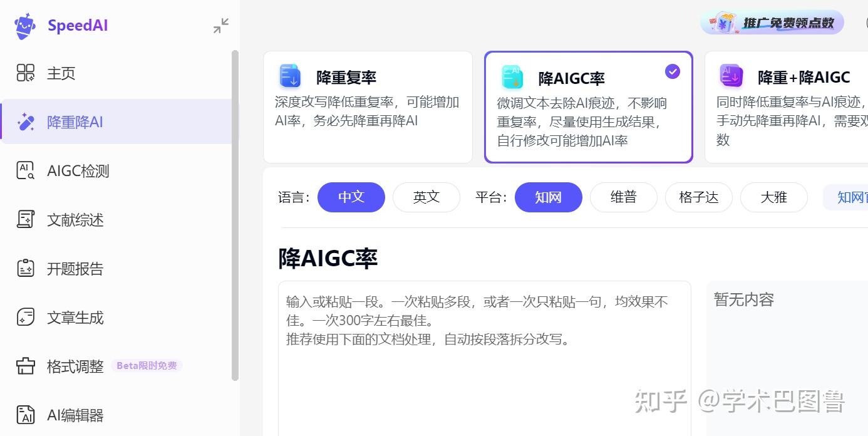The width and height of the screenshot is (868, 436).
Task: Click the Beta限时免费 badge
Action: click(147, 366)
